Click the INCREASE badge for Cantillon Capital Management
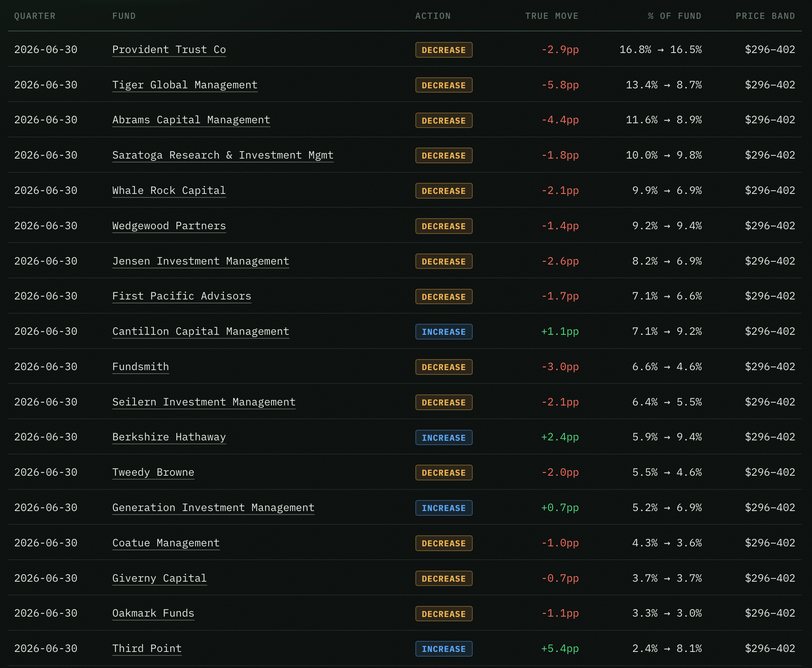Screen dimensions: 812x668 click(x=444, y=332)
